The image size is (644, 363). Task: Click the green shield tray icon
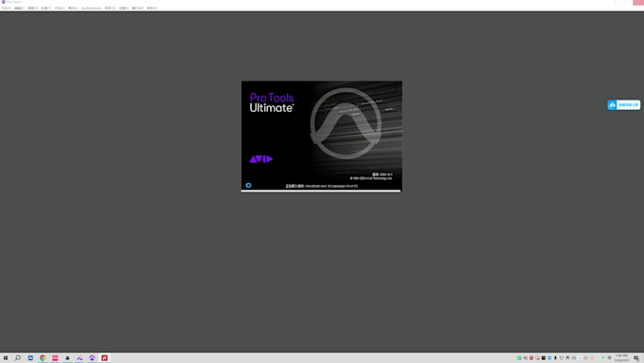pyautogui.click(x=603, y=358)
